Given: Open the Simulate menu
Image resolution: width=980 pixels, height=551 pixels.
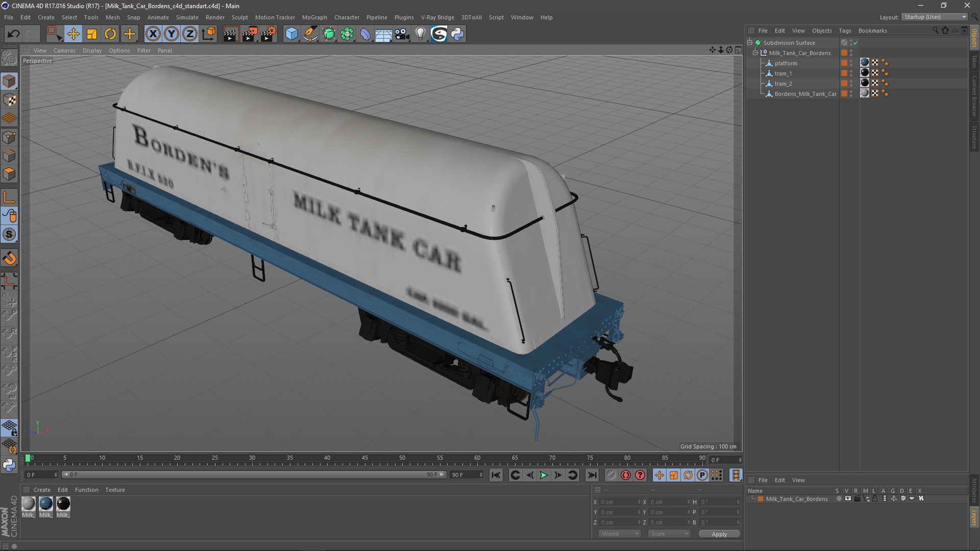Looking at the screenshot, I should [x=187, y=17].
